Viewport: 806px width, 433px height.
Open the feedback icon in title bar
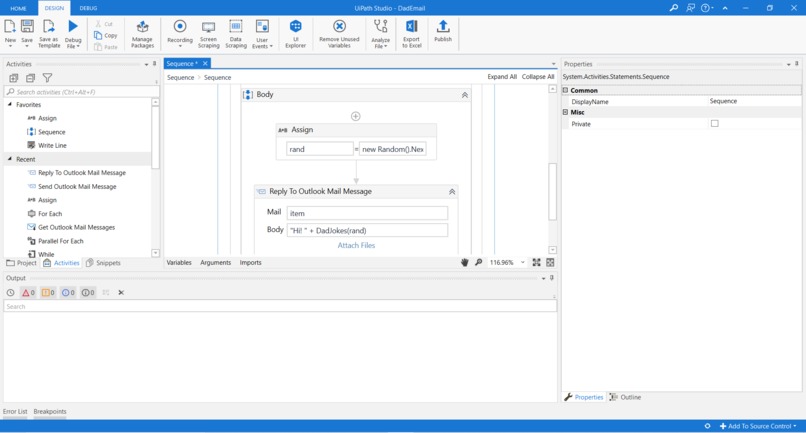click(690, 8)
